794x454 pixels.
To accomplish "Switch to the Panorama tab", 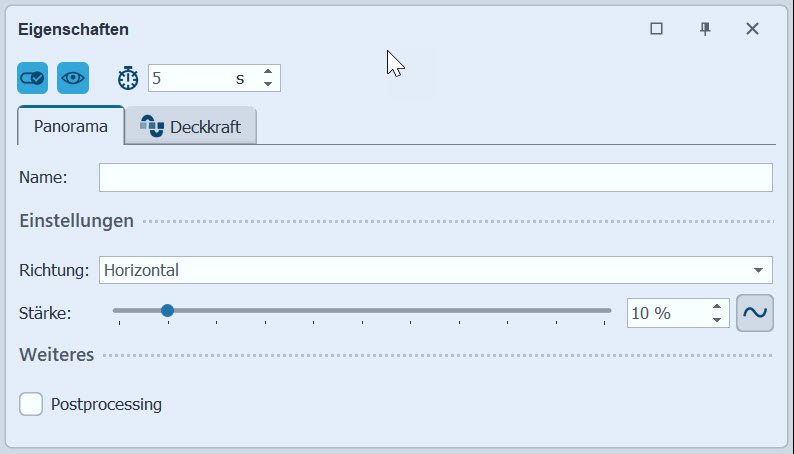I will coord(71,127).
